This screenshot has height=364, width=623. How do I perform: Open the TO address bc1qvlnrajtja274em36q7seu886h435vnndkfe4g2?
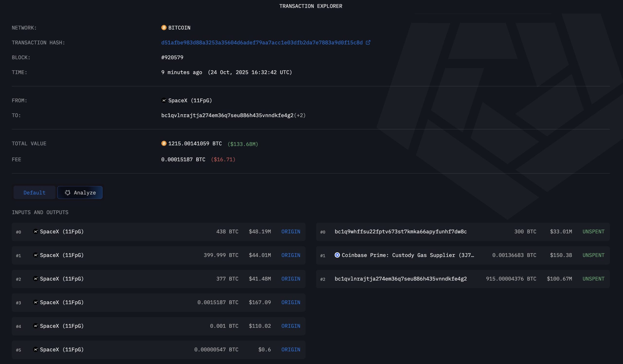tap(227, 115)
